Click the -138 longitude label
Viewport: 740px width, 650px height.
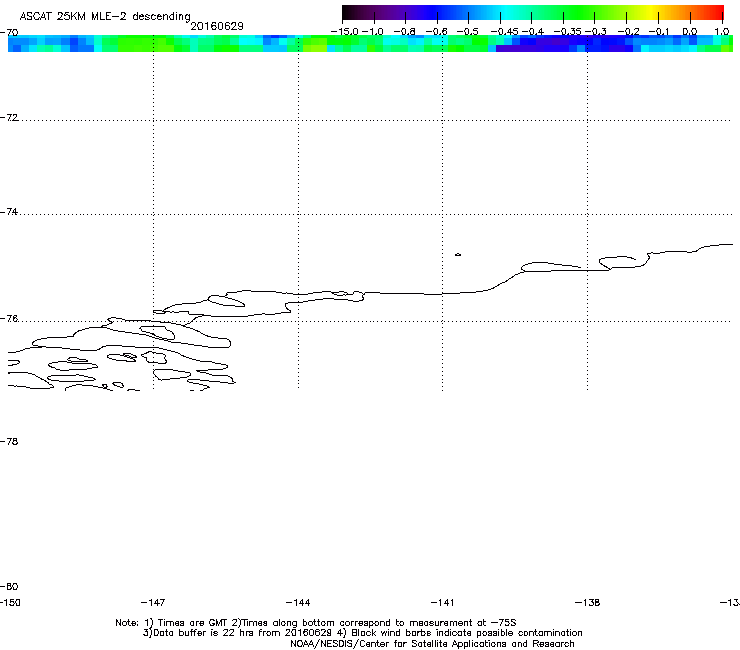pos(588,603)
